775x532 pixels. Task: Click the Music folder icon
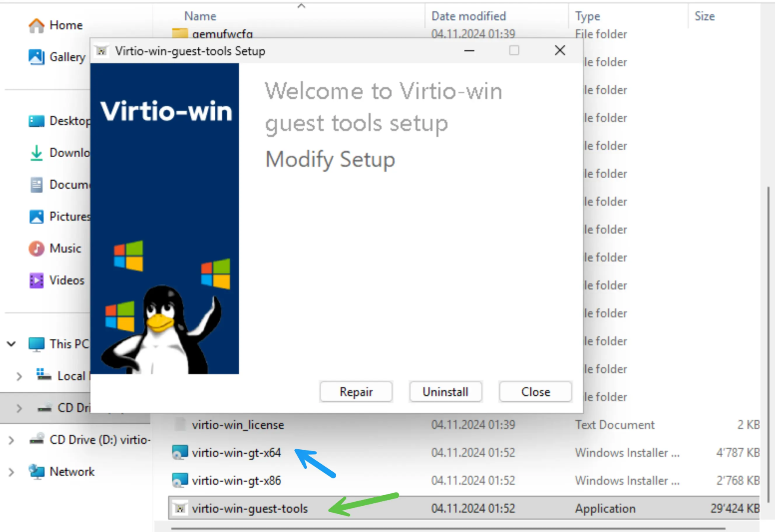(x=36, y=248)
